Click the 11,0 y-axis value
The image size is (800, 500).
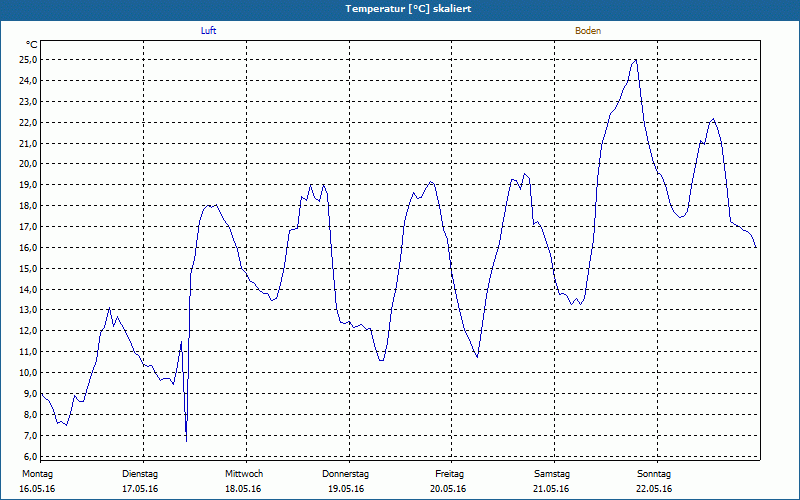[29, 352]
